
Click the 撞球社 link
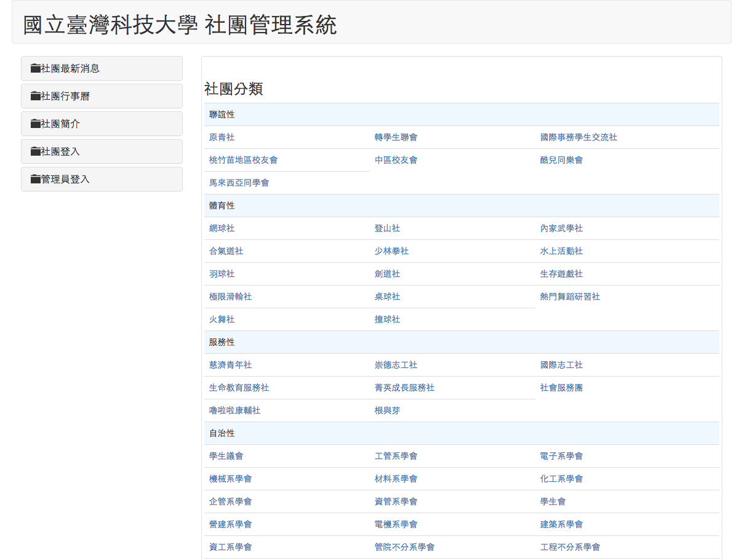387,319
